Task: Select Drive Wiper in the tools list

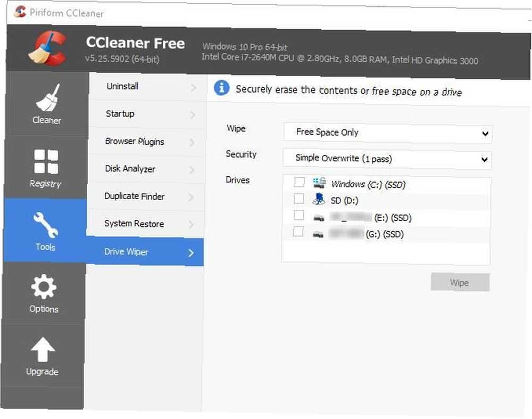Action: pos(145,252)
